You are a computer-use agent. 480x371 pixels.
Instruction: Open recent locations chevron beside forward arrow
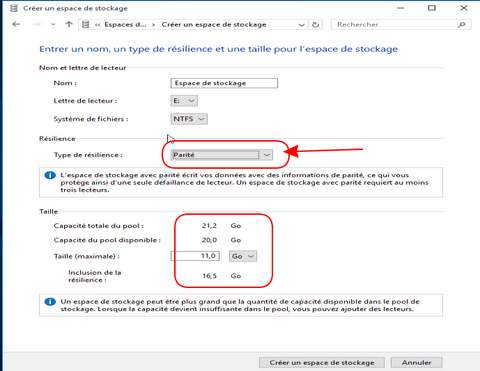coord(53,24)
